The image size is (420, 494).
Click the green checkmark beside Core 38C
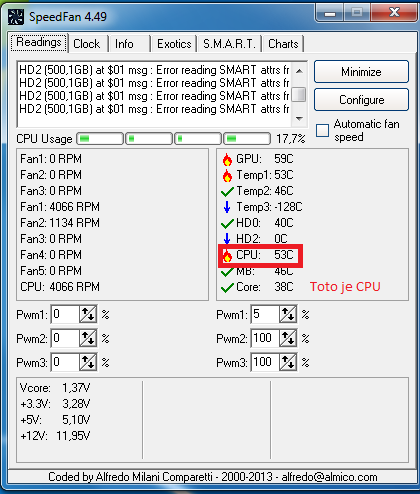coord(227,287)
